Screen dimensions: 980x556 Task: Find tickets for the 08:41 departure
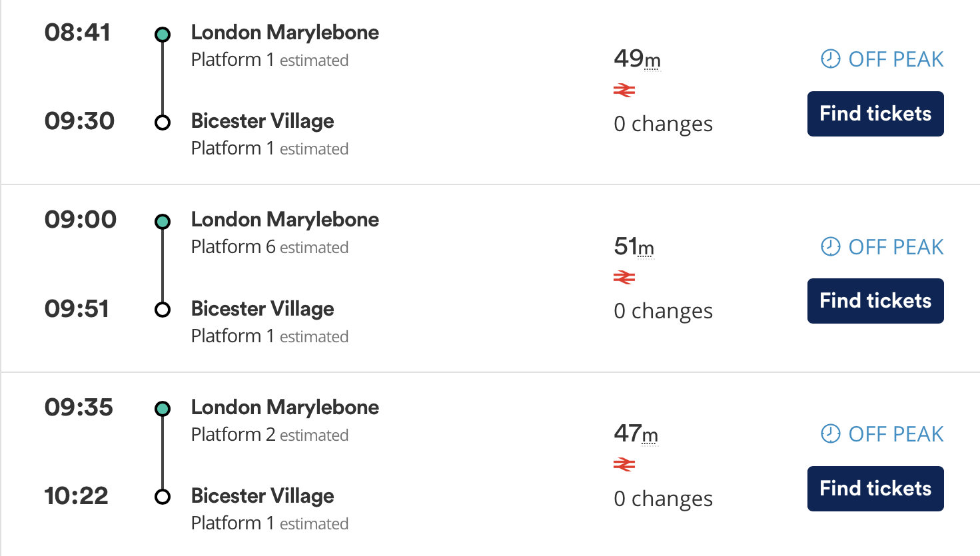(875, 114)
